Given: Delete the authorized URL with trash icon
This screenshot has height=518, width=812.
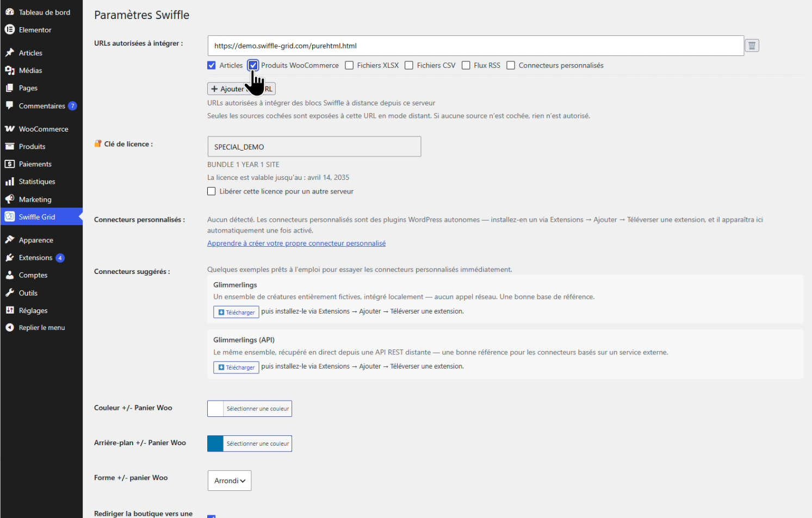Looking at the screenshot, I should point(752,46).
